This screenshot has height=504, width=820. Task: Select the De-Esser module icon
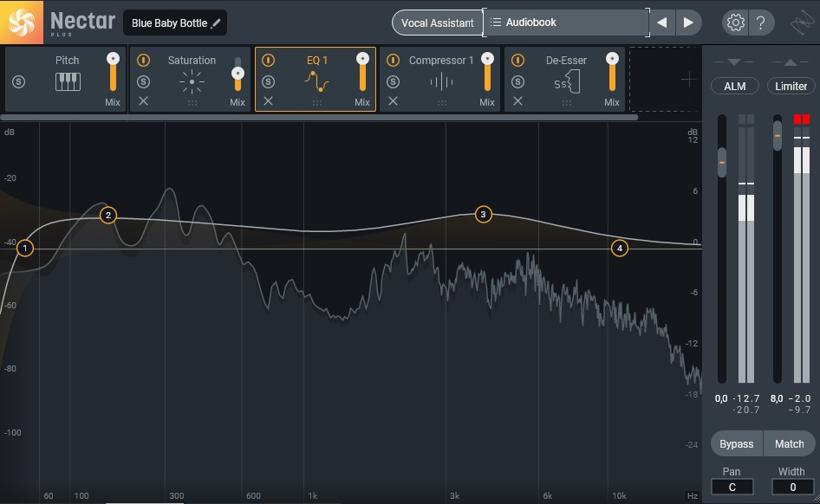coord(567,82)
